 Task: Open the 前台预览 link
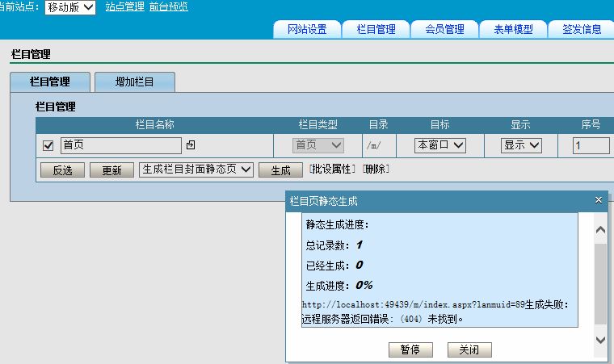(169, 7)
